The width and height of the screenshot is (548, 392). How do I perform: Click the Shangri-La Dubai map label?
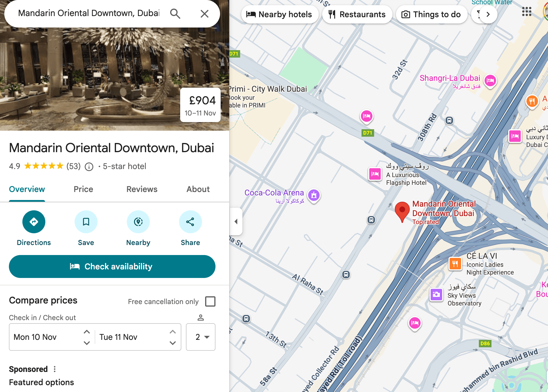click(450, 78)
